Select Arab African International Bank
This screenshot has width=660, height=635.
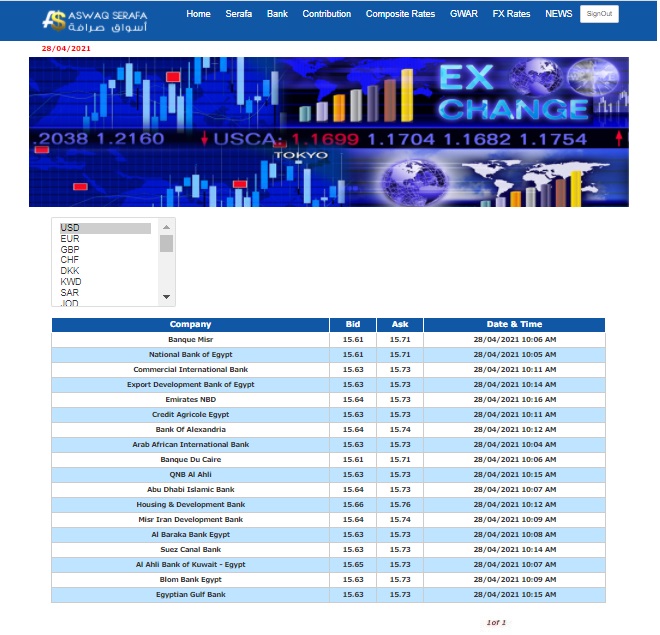[191, 445]
